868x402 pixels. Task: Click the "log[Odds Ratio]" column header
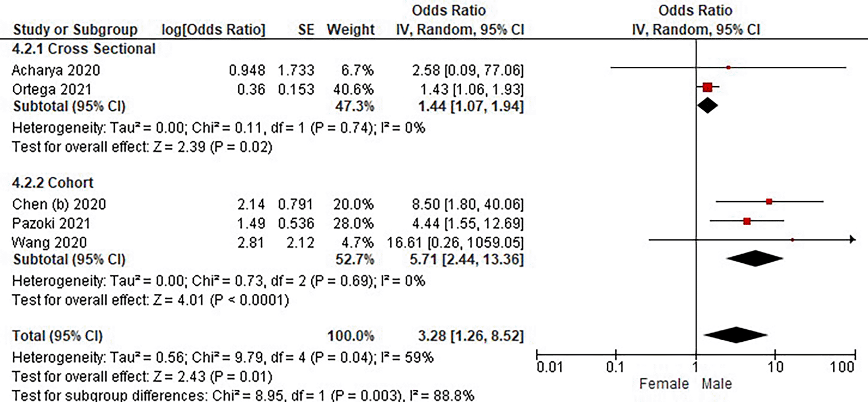[x=213, y=30]
